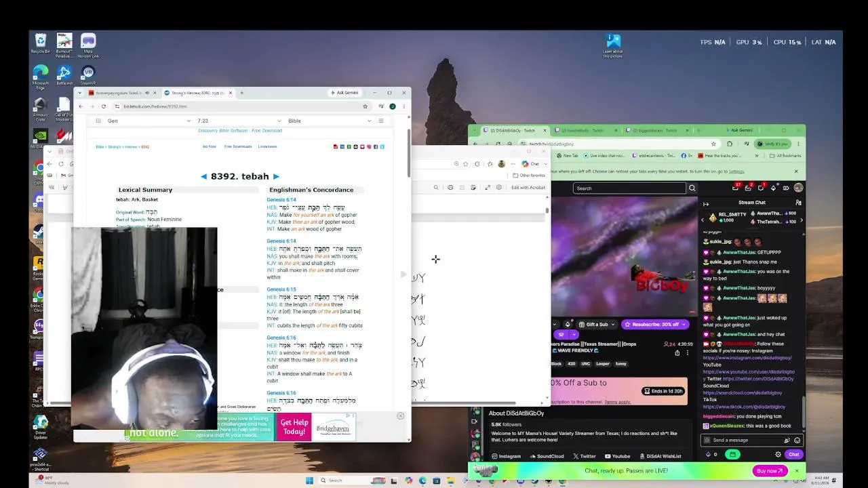Bookmark the Twitch page with the star
868x488 pixels.
click(x=713, y=144)
